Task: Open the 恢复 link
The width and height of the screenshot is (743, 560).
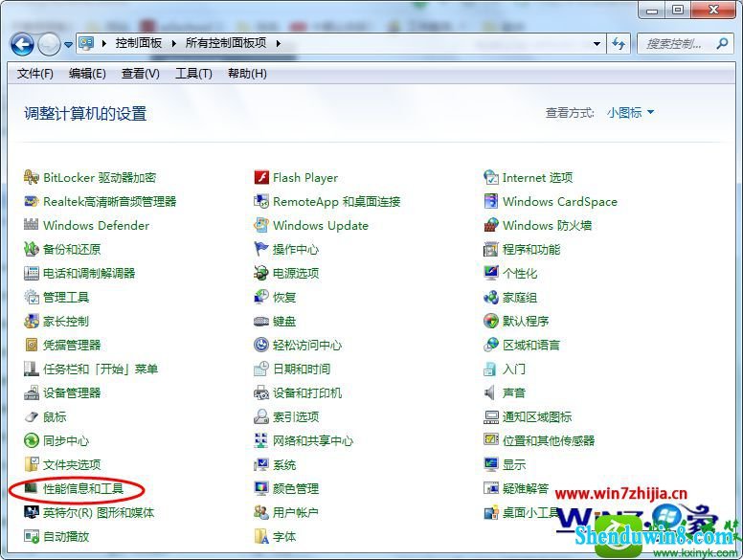Action: click(284, 298)
